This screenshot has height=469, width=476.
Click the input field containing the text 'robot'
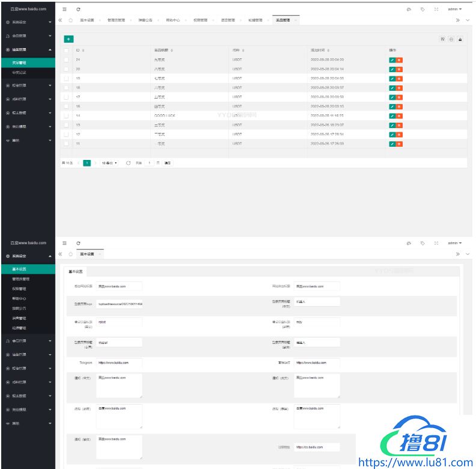pyautogui.click(x=119, y=322)
